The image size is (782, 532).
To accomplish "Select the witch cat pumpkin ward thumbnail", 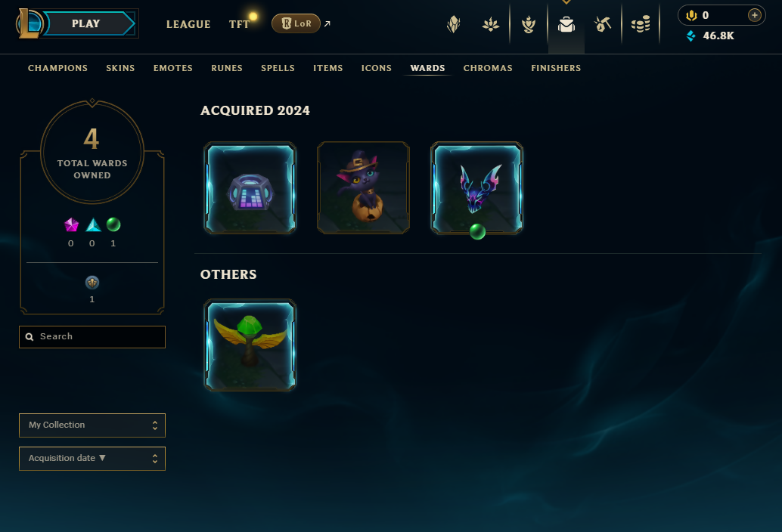I will coord(364,188).
